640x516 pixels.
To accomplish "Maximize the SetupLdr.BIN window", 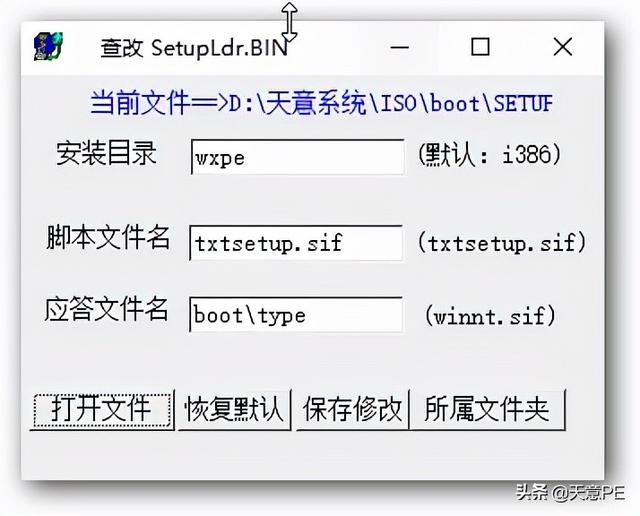I will (x=480, y=47).
